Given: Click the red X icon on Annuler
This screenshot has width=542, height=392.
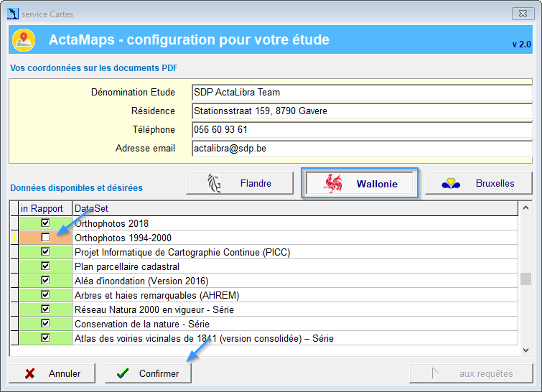Looking at the screenshot, I should (x=30, y=373).
